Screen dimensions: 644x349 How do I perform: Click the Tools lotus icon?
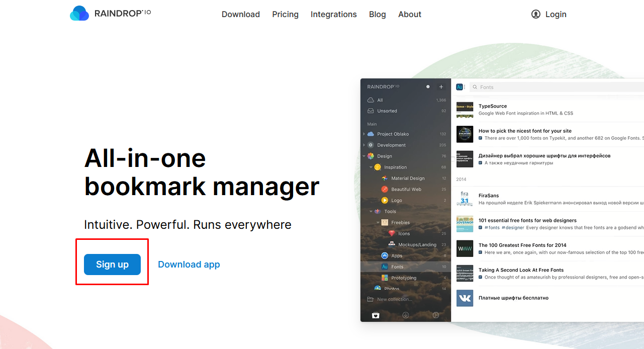point(378,211)
